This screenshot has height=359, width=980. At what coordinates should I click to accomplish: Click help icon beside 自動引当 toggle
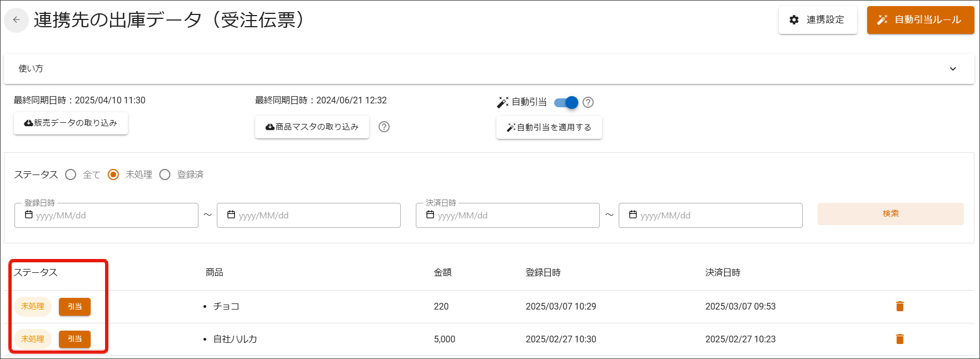[x=588, y=102]
